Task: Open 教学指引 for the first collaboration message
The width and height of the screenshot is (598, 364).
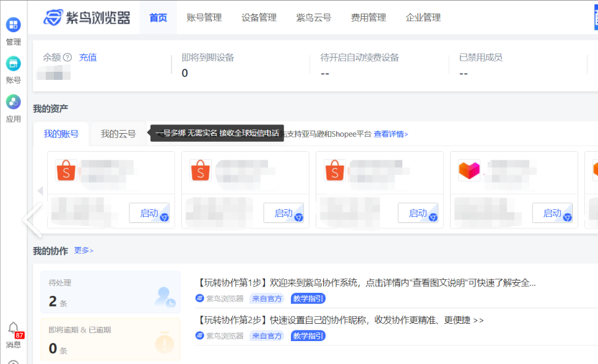Action: 308,298
